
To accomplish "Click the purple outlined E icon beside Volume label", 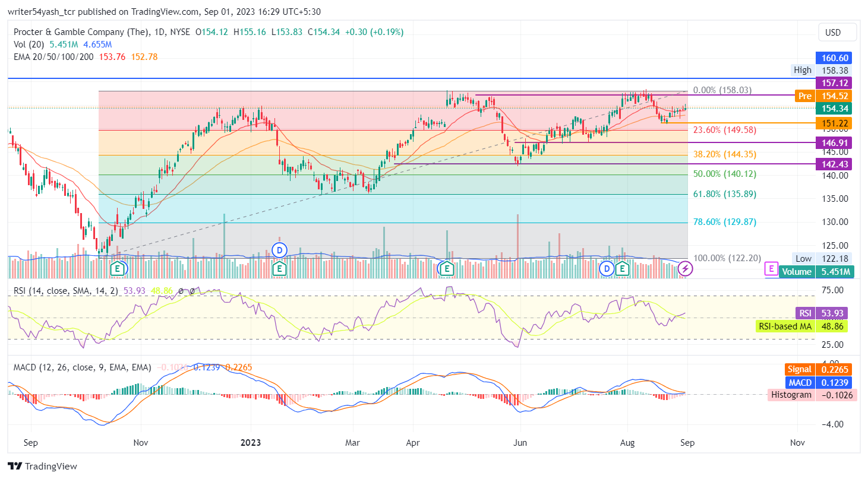I will tap(771, 269).
